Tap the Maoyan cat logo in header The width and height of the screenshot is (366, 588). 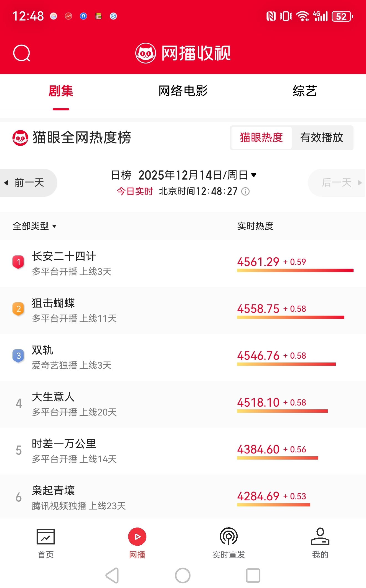(x=146, y=53)
